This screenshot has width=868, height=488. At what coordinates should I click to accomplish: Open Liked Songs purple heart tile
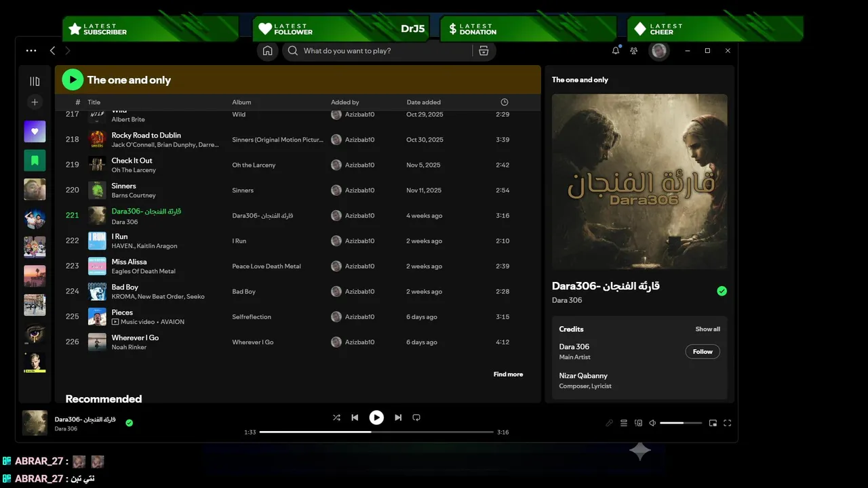pos(35,131)
